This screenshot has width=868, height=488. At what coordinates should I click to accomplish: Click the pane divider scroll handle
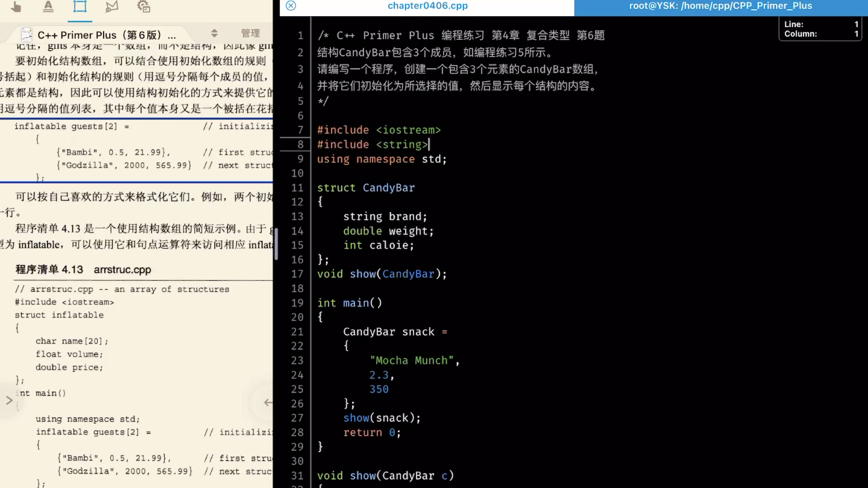click(276, 243)
